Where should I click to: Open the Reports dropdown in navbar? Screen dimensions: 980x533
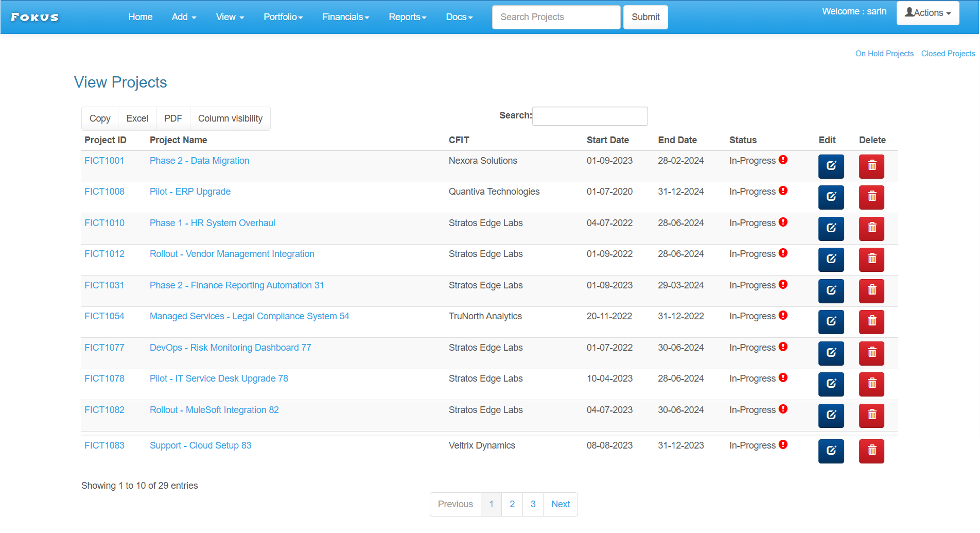(x=407, y=17)
